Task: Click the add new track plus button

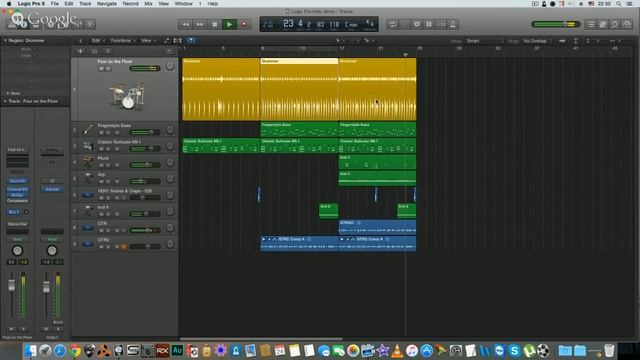Action: click(x=80, y=51)
